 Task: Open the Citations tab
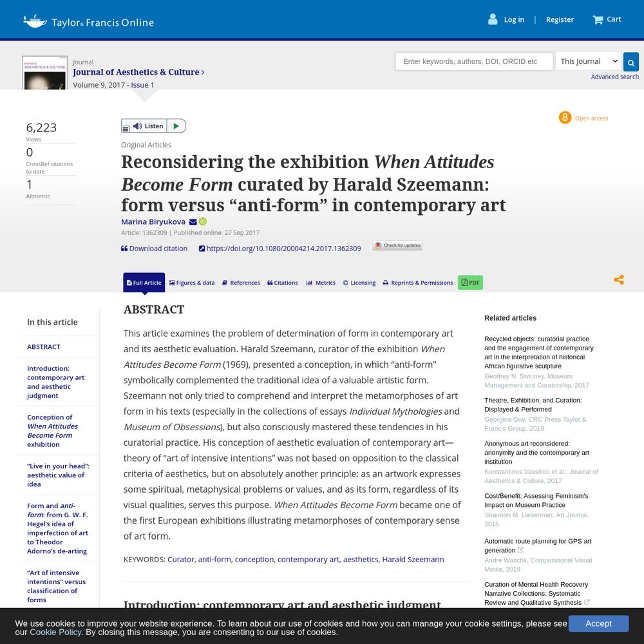click(x=283, y=283)
